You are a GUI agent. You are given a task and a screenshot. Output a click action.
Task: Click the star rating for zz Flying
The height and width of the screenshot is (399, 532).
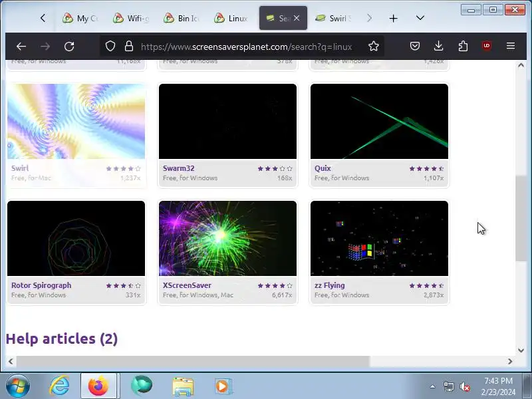point(426,286)
